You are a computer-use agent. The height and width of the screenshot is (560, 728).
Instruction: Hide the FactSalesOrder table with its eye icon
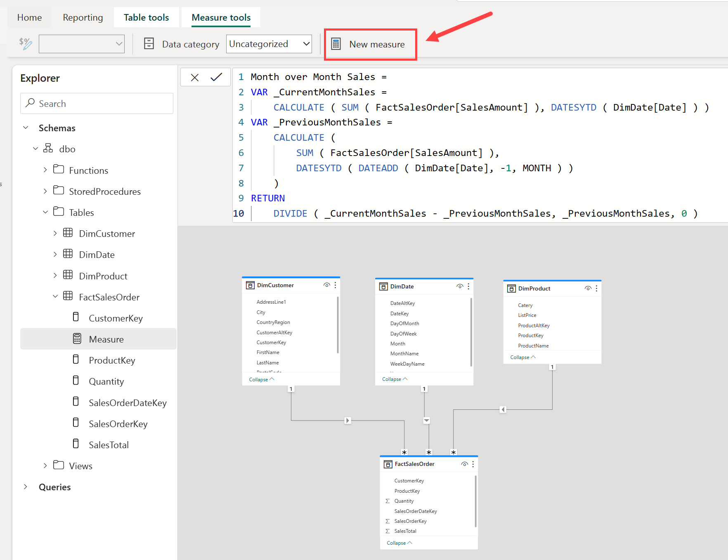[465, 464]
